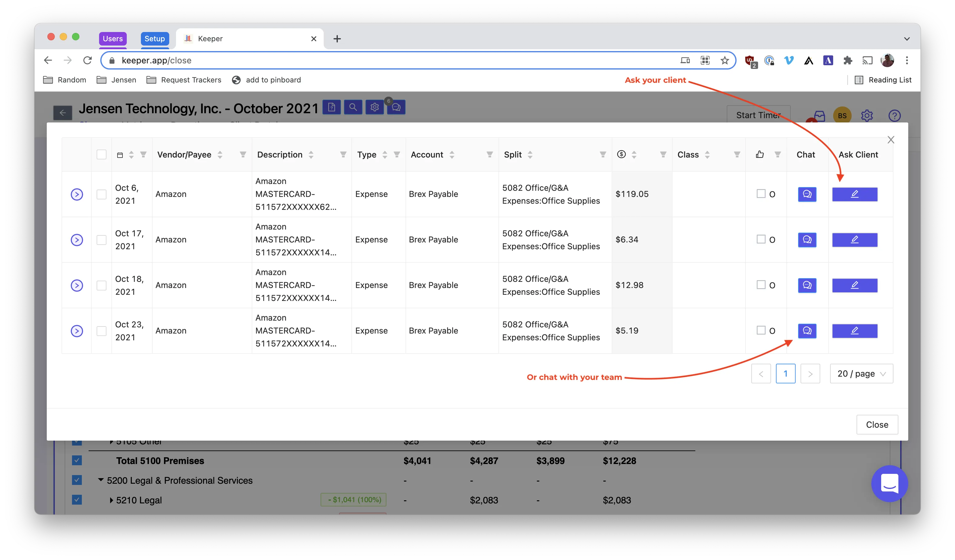Select the Oct 6, 2021 row checkbox
The width and height of the screenshot is (955, 560).
[x=101, y=194]
